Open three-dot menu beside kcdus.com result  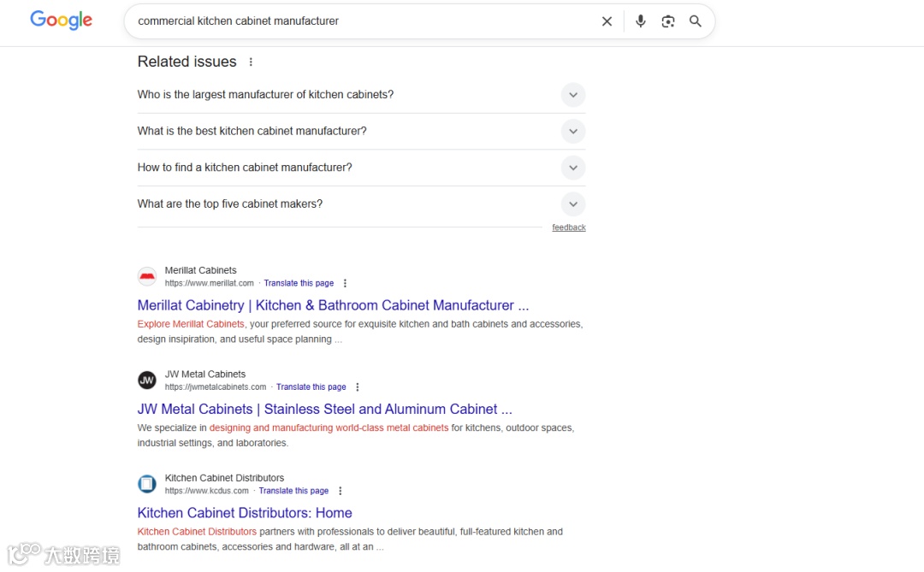340,491
